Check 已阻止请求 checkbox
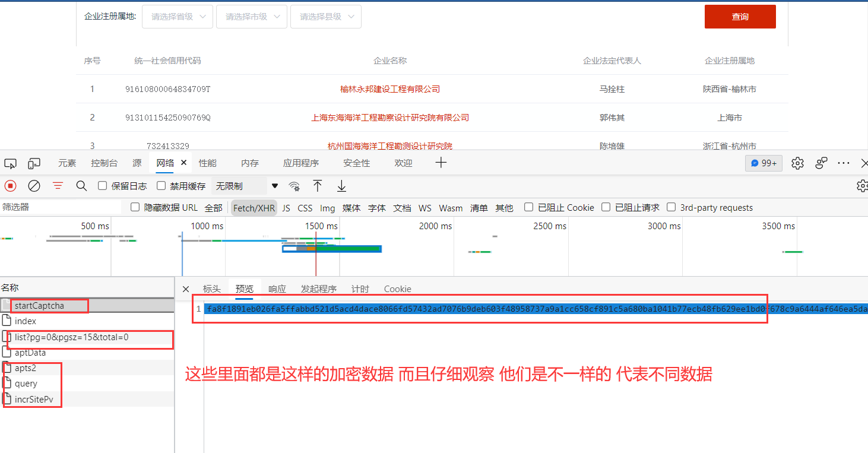 606,207
